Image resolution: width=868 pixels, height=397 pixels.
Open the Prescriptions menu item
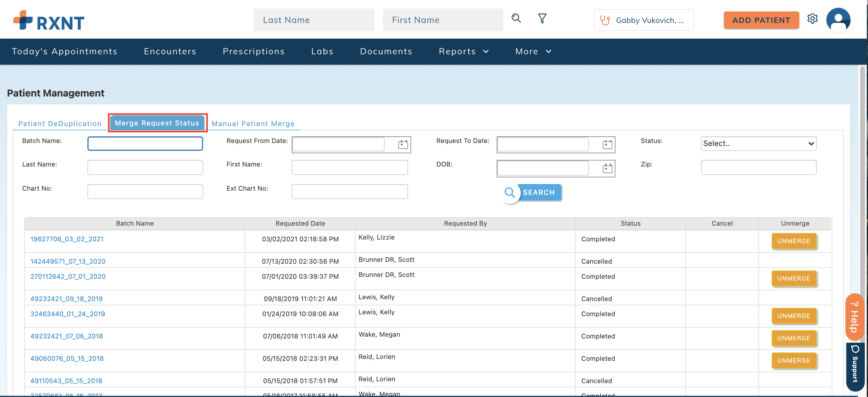coord(253,51)
